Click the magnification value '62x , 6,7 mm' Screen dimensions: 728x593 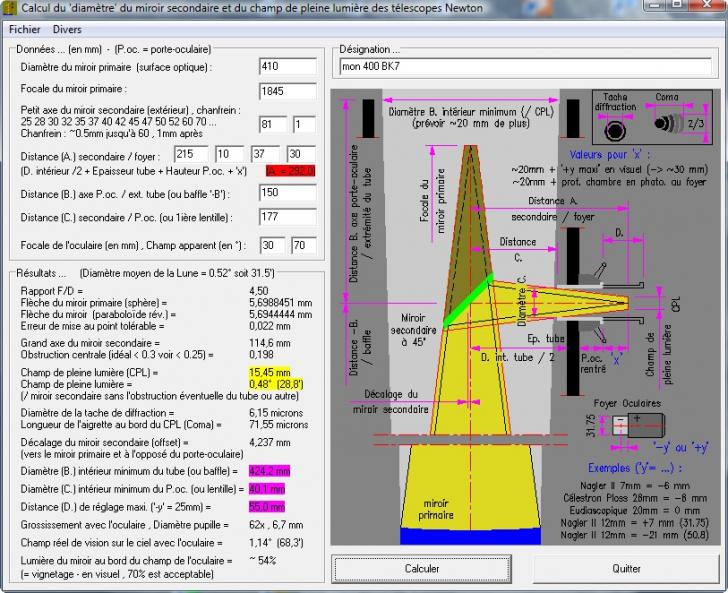tap(276, 525)
